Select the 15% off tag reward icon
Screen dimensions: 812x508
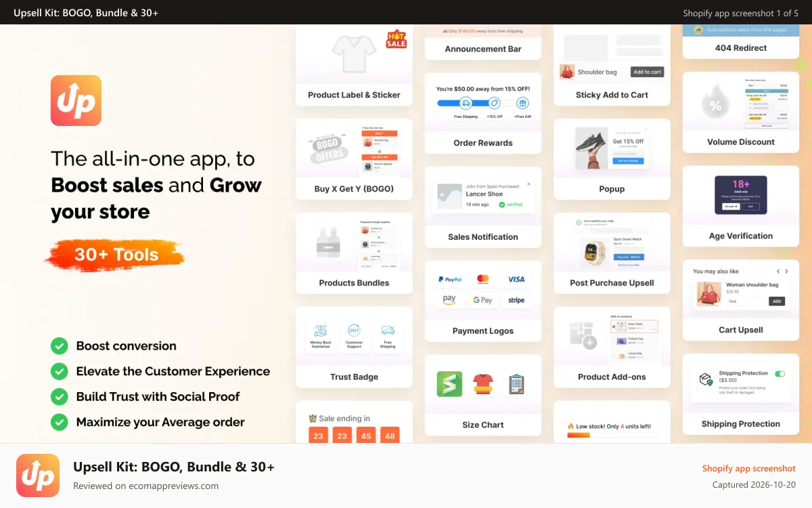(494, 103)
